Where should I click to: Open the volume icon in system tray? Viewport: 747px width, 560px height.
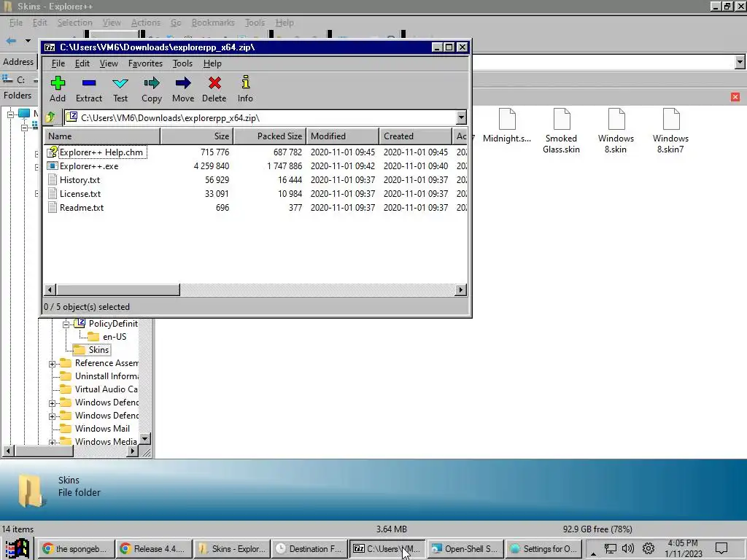(x=628, y=548)
